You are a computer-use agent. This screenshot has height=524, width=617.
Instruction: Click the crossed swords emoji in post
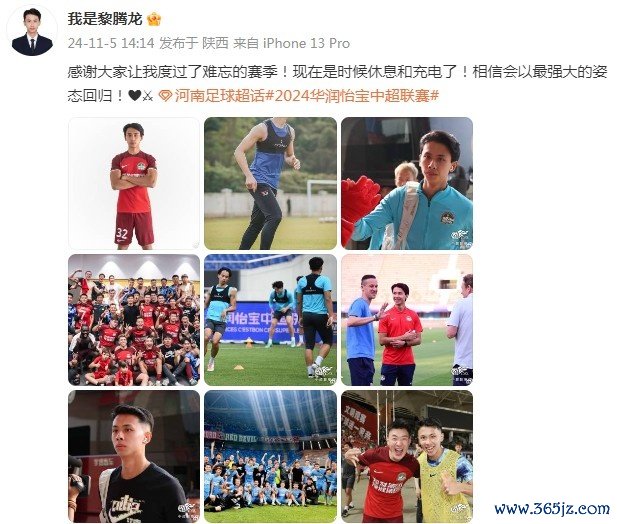coord(148,96)
